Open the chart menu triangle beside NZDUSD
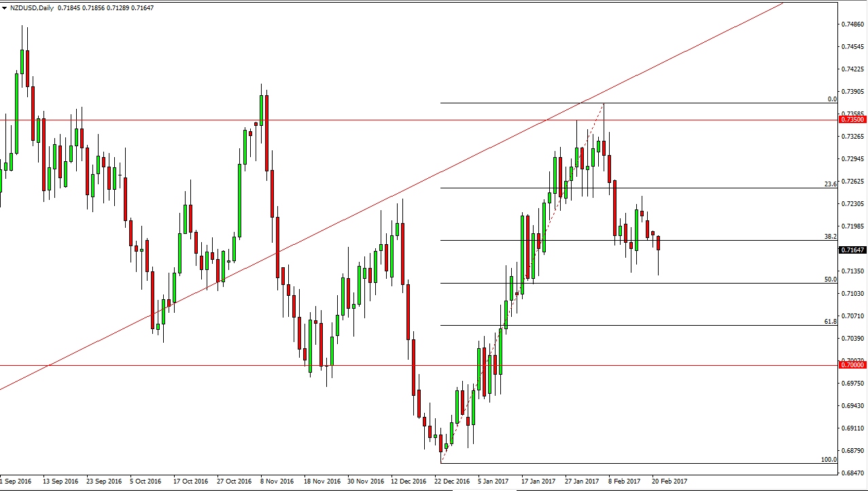 5,7
